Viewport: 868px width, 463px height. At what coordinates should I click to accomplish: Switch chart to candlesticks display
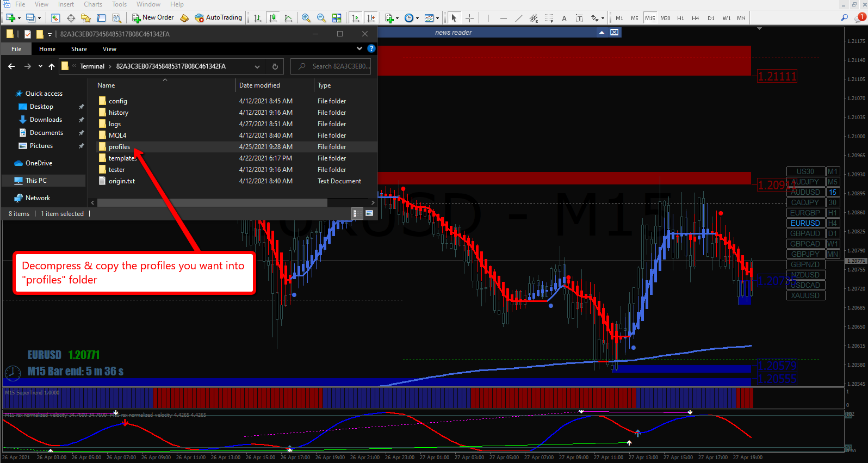pyautogui.click(x=273, y=18)
